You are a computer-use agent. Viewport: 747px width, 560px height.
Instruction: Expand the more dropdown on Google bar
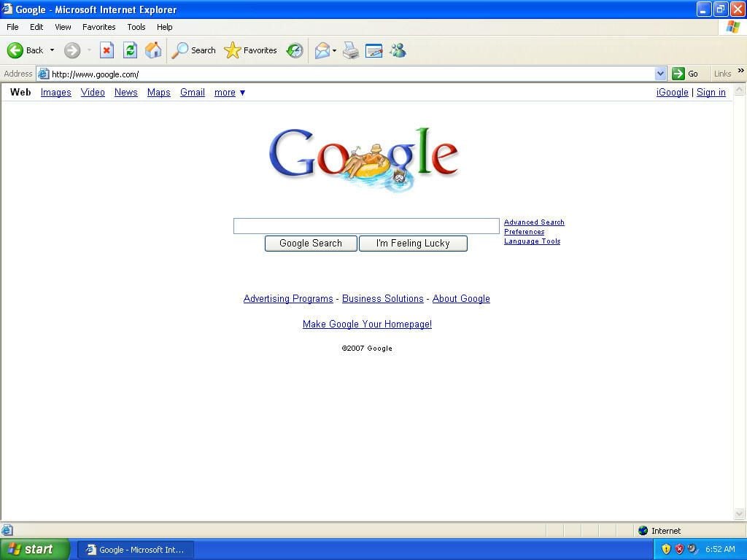click(x=230, y=93)
